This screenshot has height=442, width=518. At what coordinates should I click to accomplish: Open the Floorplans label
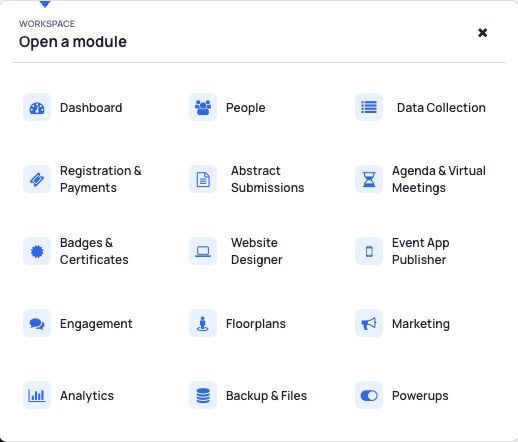[256, 324]
